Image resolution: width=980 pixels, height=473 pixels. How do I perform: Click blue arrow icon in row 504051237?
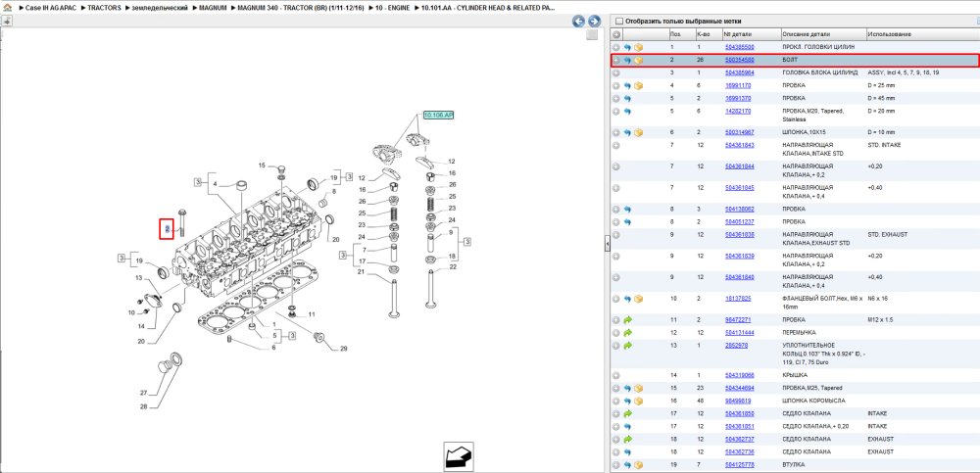pyautogui.click(x=627, y=222)
